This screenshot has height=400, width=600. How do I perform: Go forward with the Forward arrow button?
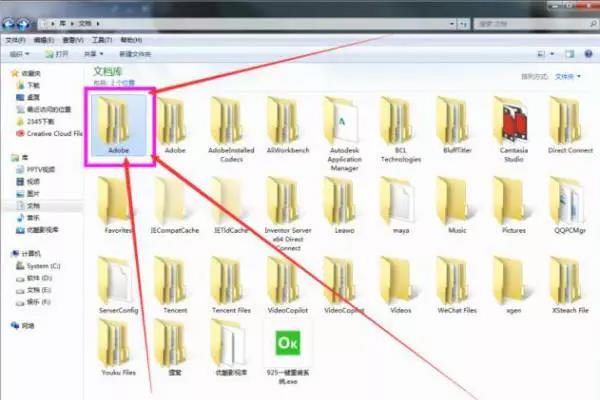23,24
